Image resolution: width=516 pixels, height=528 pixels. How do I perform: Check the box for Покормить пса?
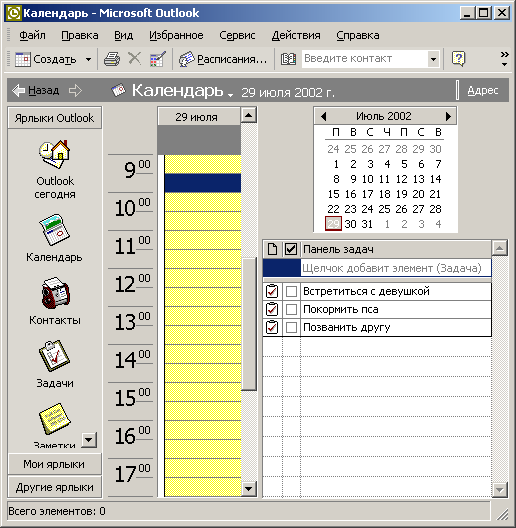coord(291,309)
